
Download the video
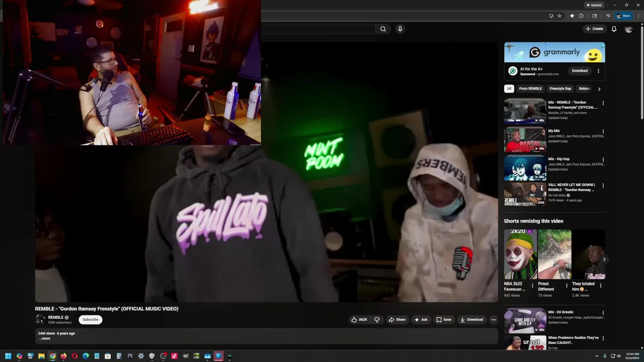[471, 320]
